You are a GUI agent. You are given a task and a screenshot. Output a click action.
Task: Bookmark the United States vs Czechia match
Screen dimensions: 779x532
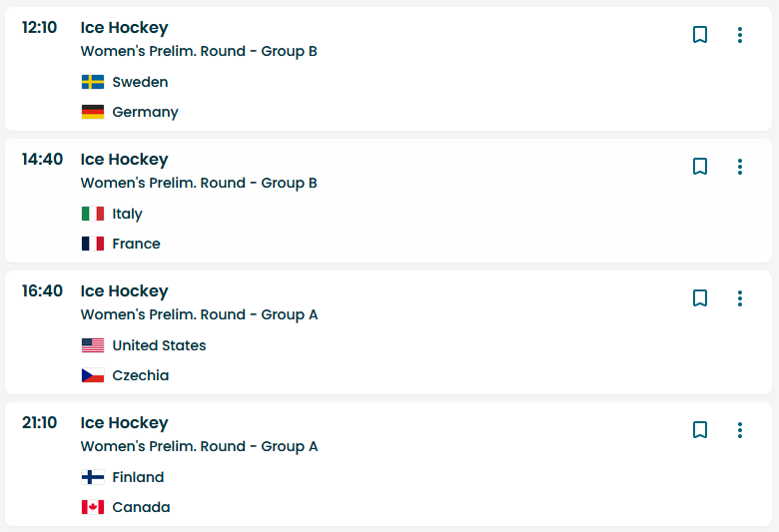tap(700, 298)
